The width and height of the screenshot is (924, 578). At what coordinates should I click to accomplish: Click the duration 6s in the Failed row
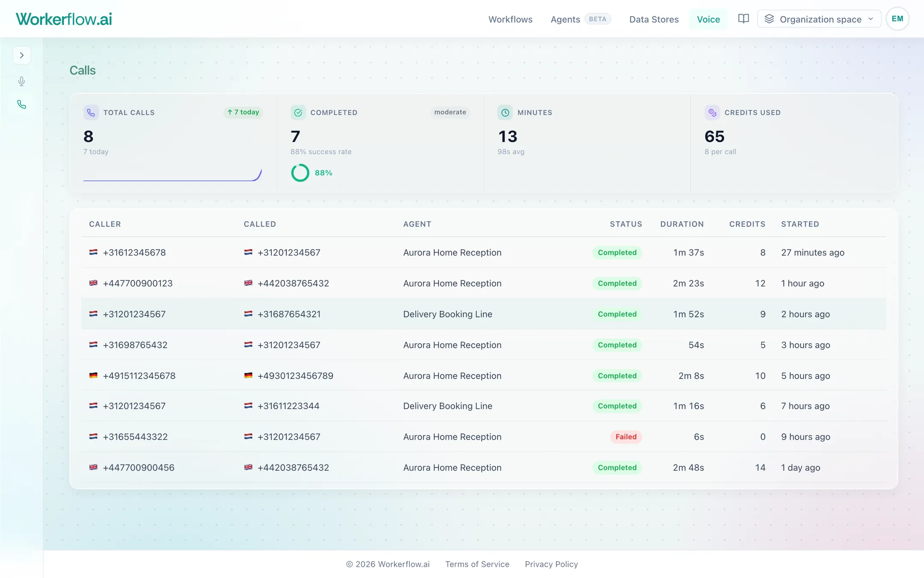(699, 437)
